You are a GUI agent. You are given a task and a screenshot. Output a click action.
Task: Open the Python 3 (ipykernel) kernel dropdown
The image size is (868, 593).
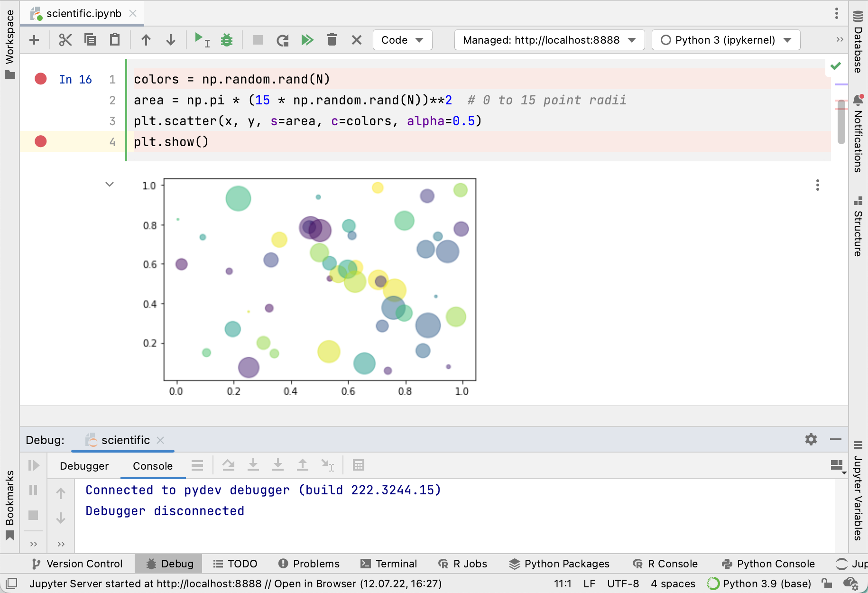(726, 40)
